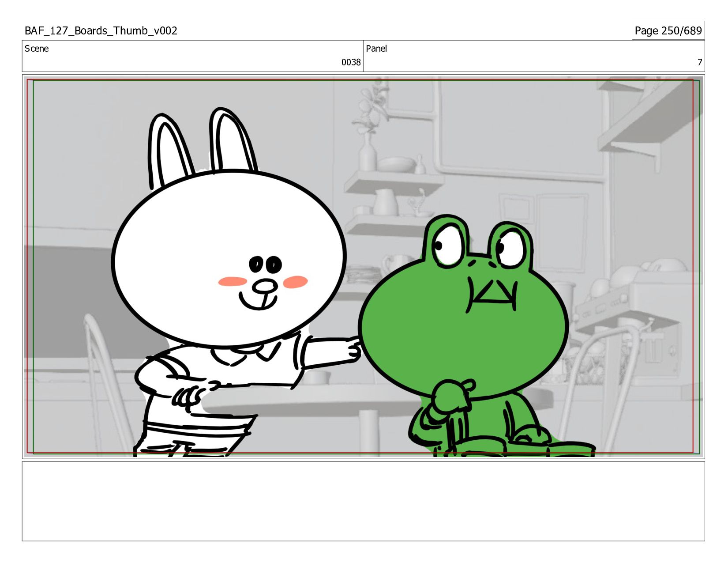This screenshot has height=563, width=728.
Task: Click the Page 250/689 indicator box
Action: pyautogui.click(x=668, y=30)
